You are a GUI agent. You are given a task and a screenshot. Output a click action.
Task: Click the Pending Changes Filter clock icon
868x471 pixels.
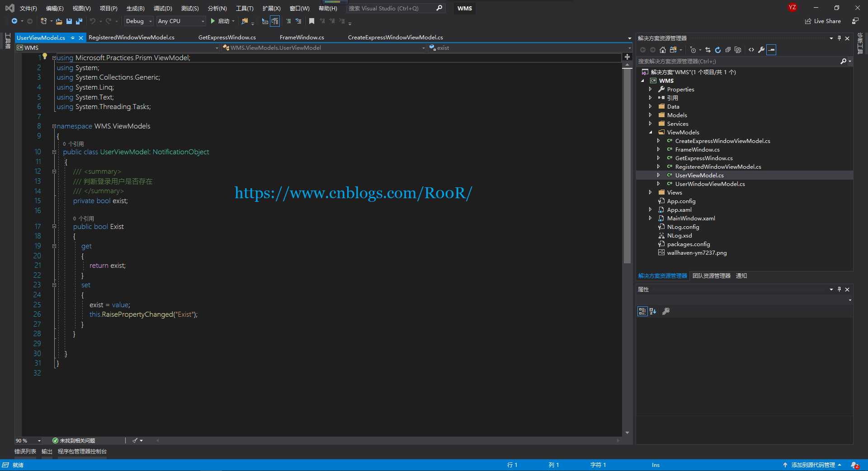(693, 50)
